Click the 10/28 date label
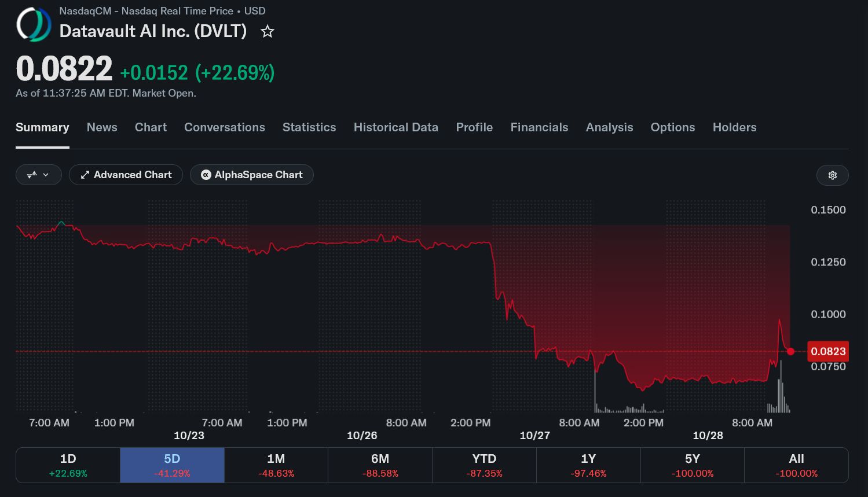 point(708,435)
